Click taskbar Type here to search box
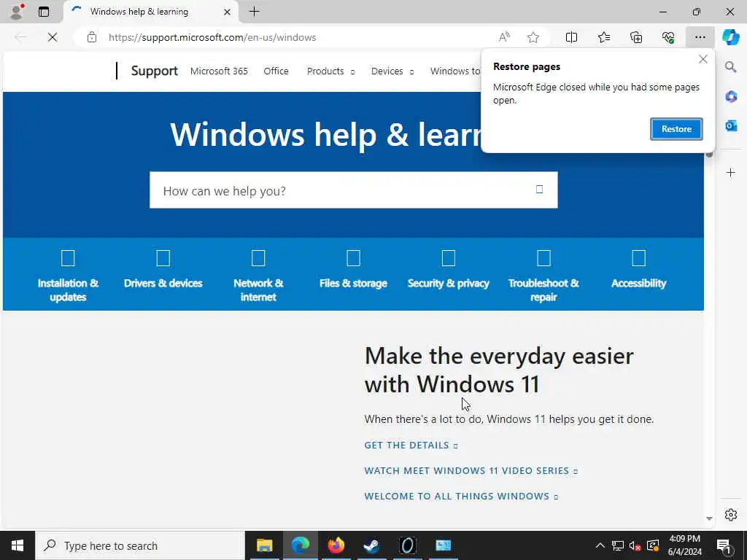Image resolution: width=747 pixels, height=560 pixels. tap(140, 545)
